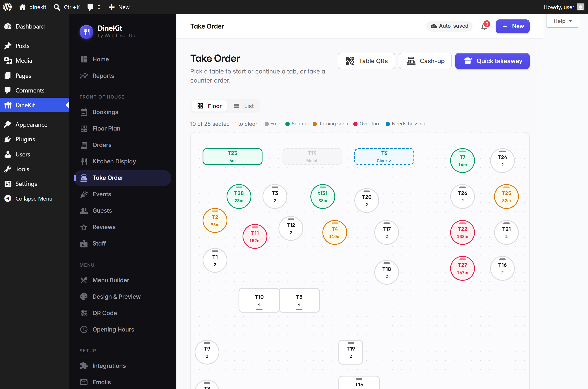
Task: Select seated table t131
Action: pyautogui.click(x=323, y=196)
